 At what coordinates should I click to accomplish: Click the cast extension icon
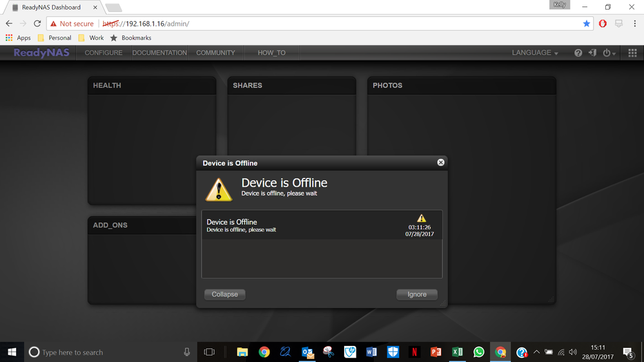(x=618, y=24)
